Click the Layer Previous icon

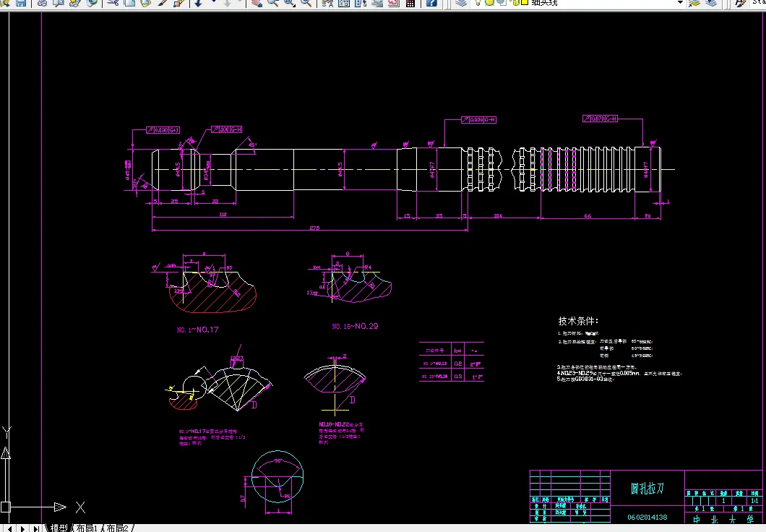tap(711, 3)
